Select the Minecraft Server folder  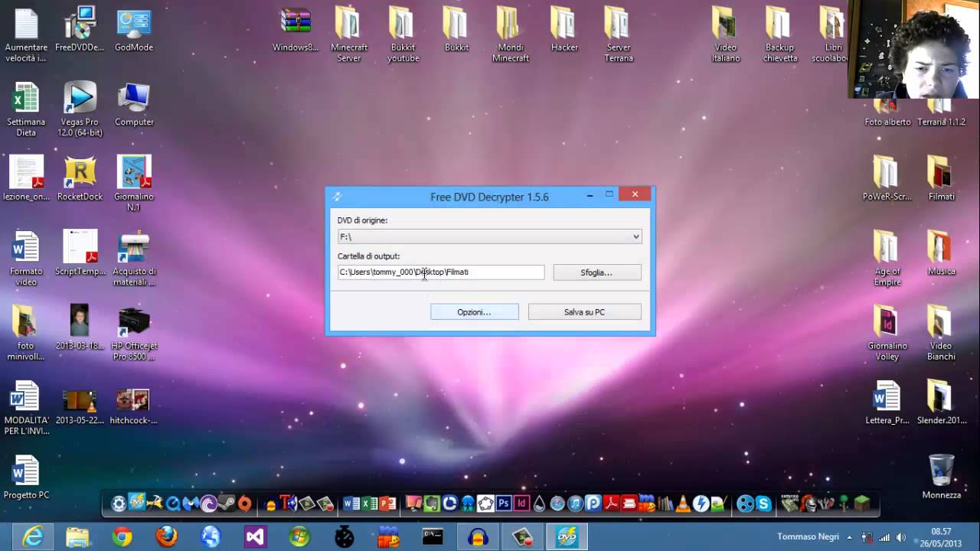[x=349, y=35]
